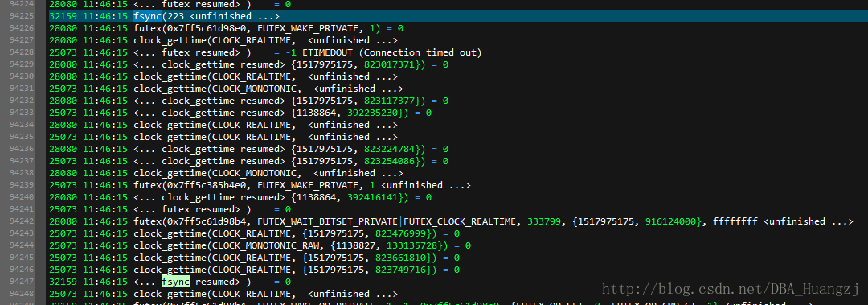Viewport: 868px width, 305px height.
Task: Click line number 94226 in the gutter
Action: [x=23, y=28]
